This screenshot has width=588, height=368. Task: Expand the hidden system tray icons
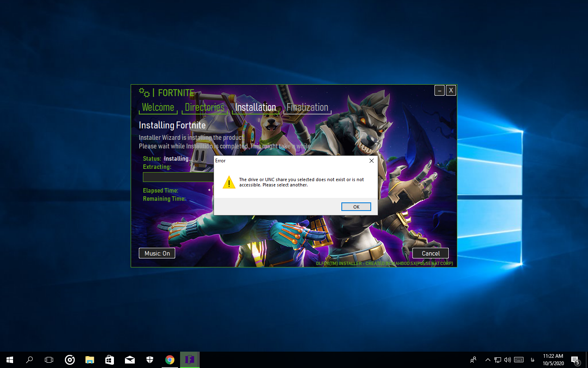(x=488, y=360)
